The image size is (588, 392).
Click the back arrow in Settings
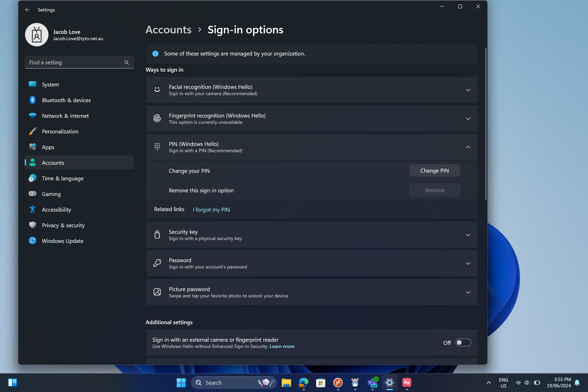27,10
